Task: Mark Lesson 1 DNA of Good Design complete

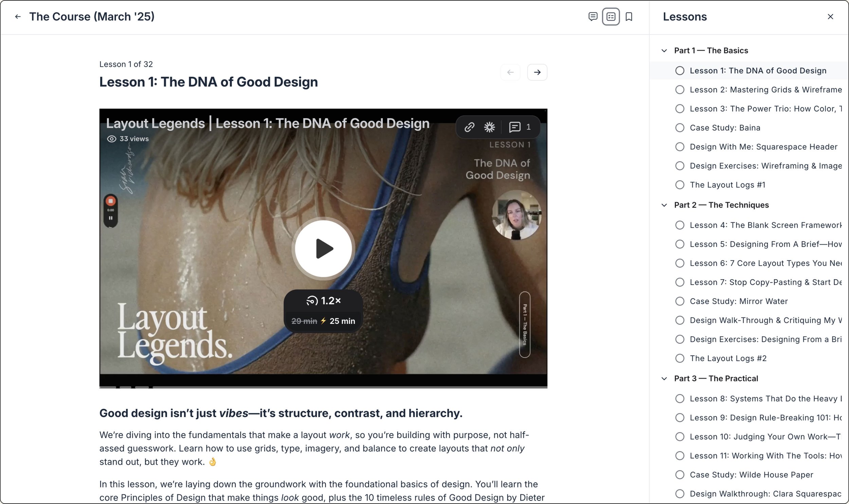Action: [680, 71]
